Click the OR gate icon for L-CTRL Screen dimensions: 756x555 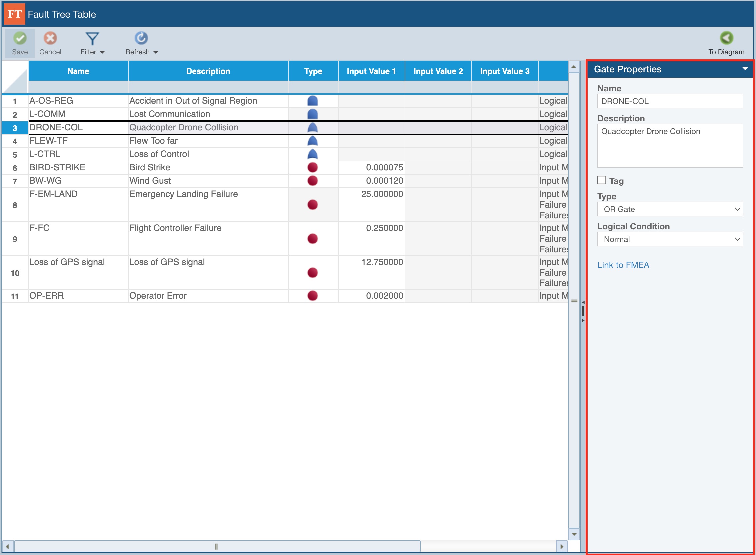(x=312, y=154)
